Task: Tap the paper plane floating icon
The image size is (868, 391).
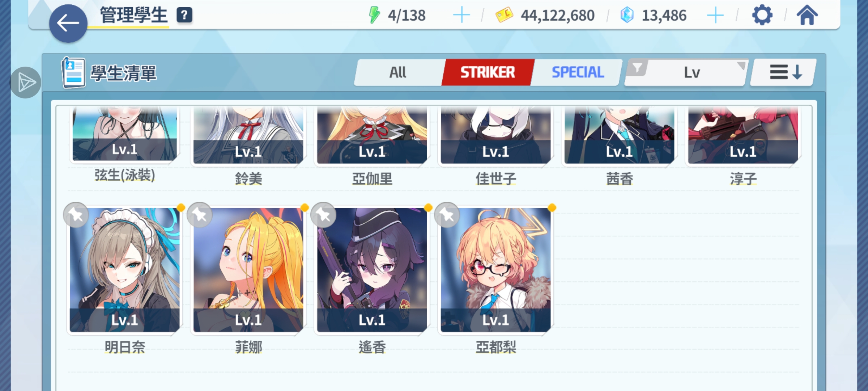Action: pos(26,83)
